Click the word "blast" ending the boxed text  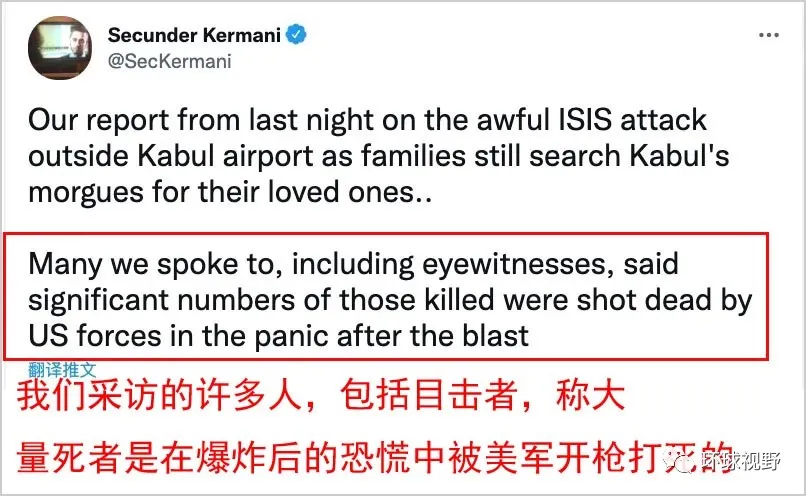(493, 336)
